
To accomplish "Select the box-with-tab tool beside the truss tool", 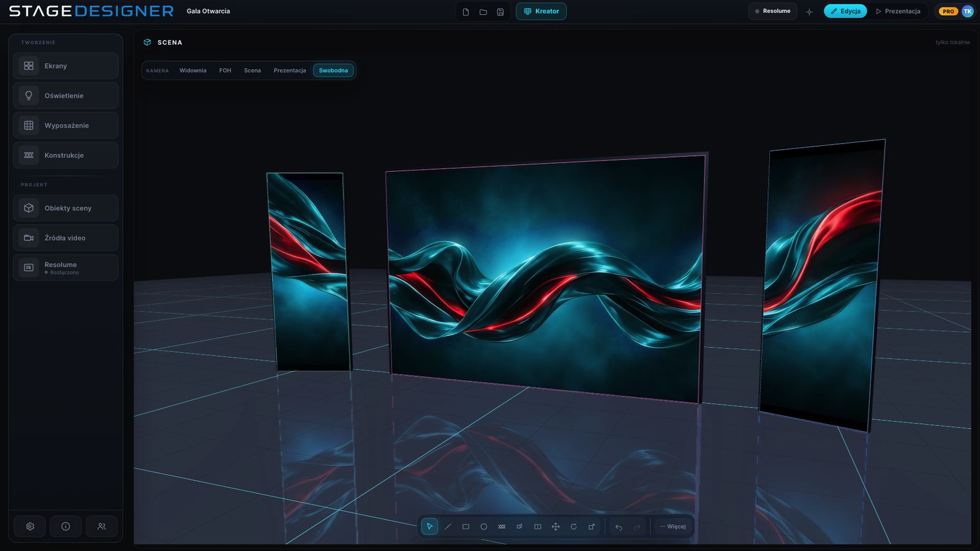I will tap(519, 526).
